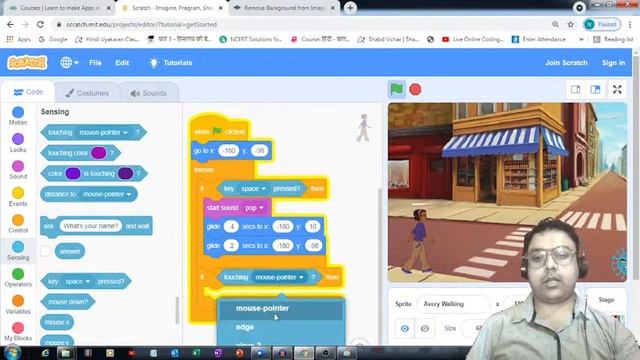Open the File menu
This screenshot has height=360, width=640.
pyautogui.click(x=95, y=62)
